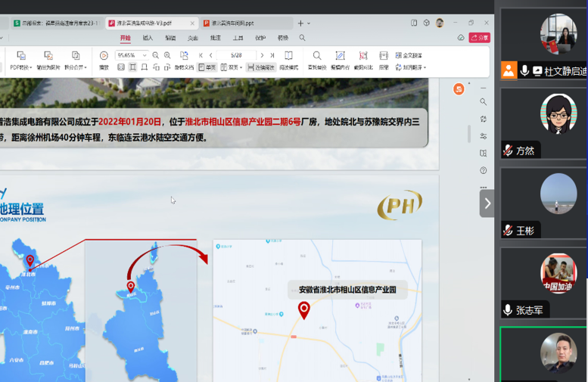Switch to the .ppt document tab
The height and width of the screenshot is (382, 588).
[246, 23]
